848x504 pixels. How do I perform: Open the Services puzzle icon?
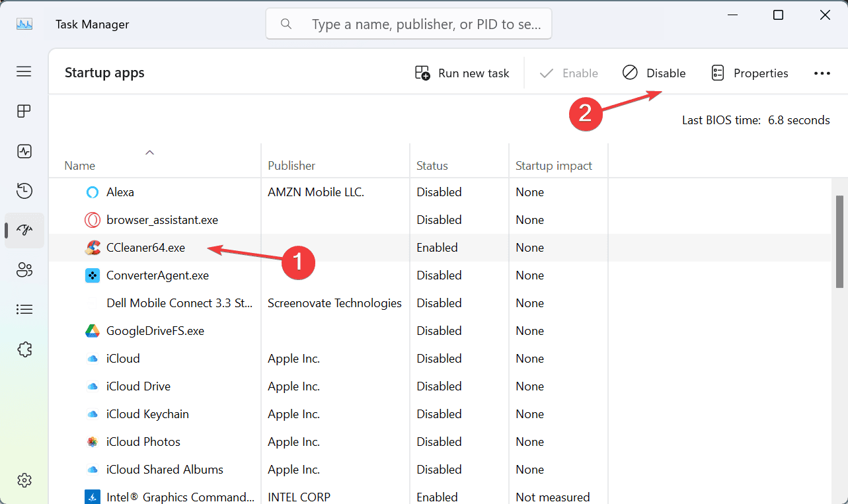(24, 349)
